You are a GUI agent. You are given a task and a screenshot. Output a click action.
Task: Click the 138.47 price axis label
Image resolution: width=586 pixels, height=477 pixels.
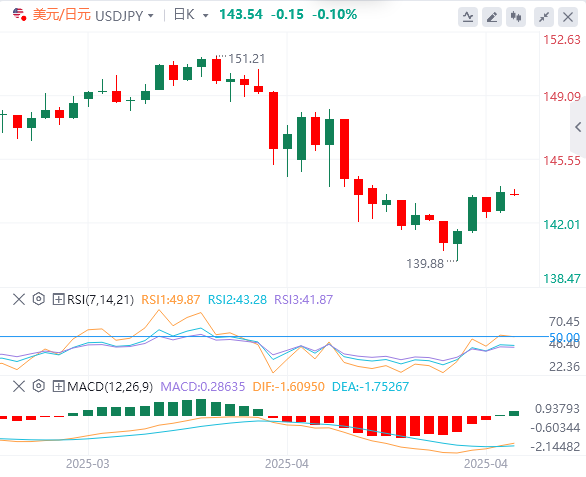pyautogui.click(x=562, y=278)
